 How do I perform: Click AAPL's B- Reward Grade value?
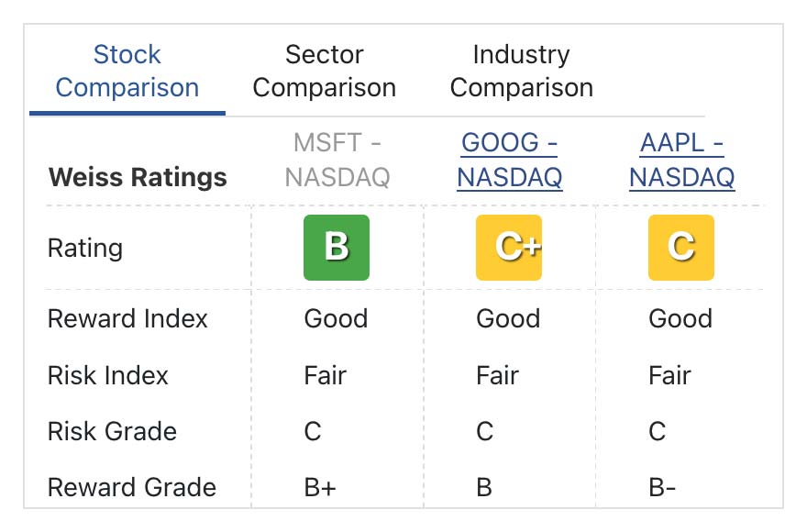[x=662, y=487]
